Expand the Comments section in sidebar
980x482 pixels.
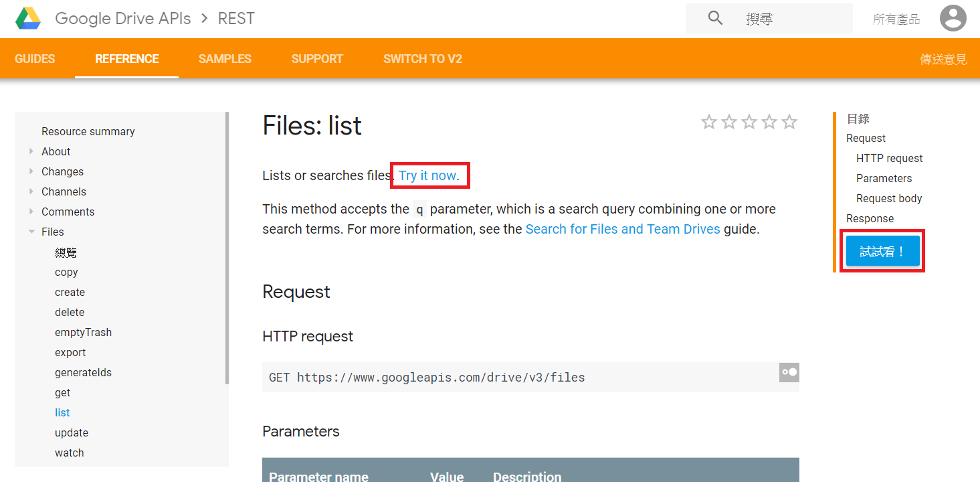pos(31,212)
